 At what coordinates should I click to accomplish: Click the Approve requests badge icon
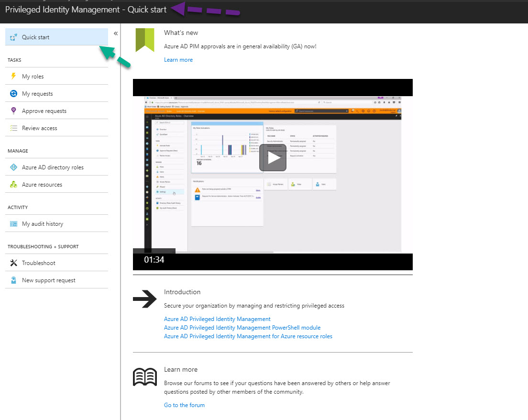point(13,111)
